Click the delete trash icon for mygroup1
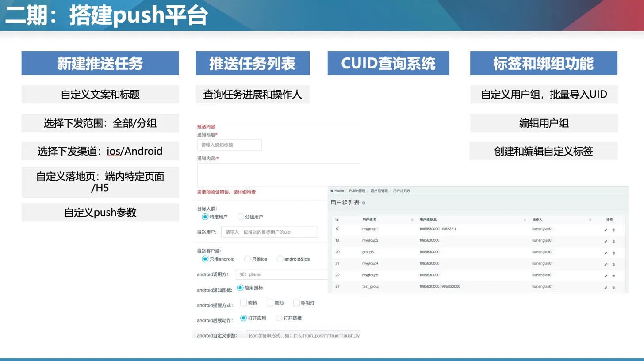The image size is (644, 361). (613, 230)
